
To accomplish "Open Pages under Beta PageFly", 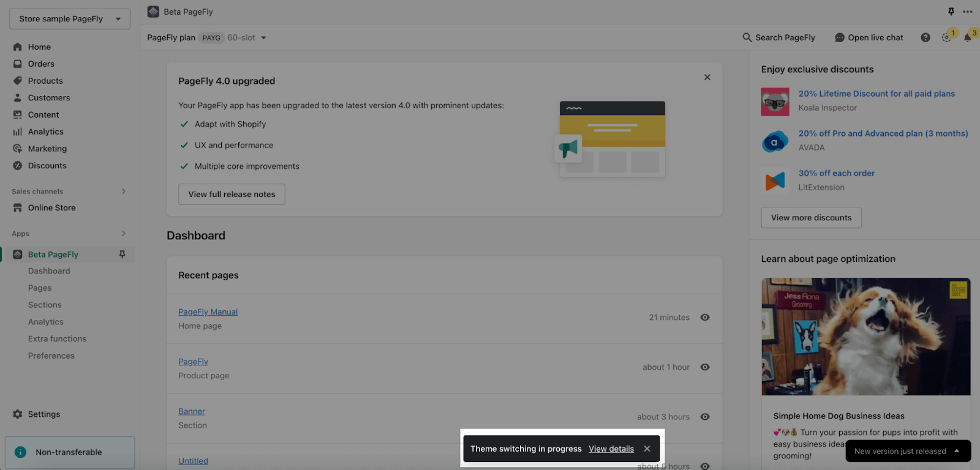I will 40,288.
